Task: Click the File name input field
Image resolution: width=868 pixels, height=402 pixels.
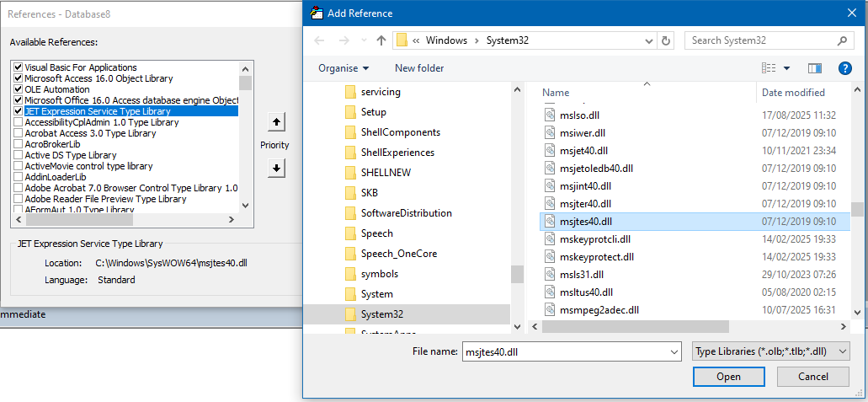Action: [566, 351]
